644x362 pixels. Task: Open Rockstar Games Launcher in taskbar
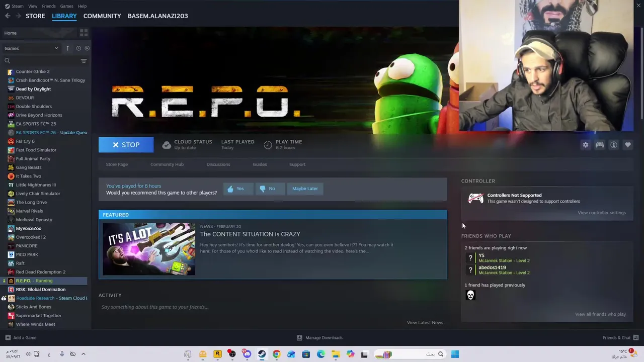pos(217,354)
